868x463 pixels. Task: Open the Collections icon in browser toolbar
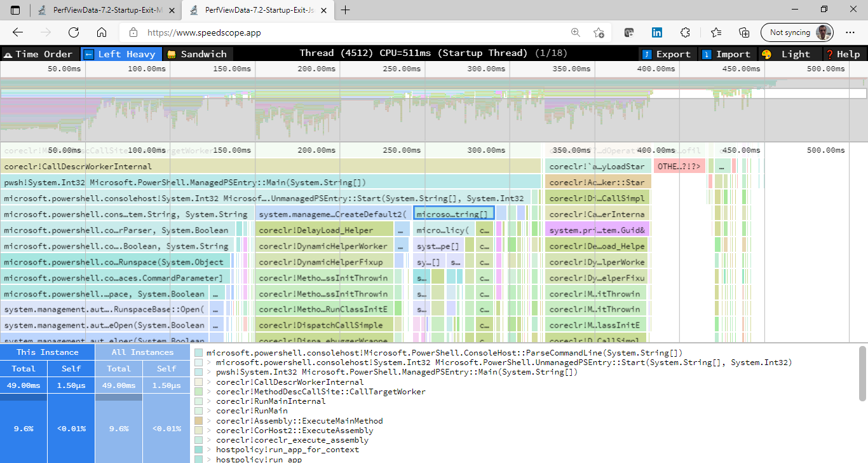[743, 32]
